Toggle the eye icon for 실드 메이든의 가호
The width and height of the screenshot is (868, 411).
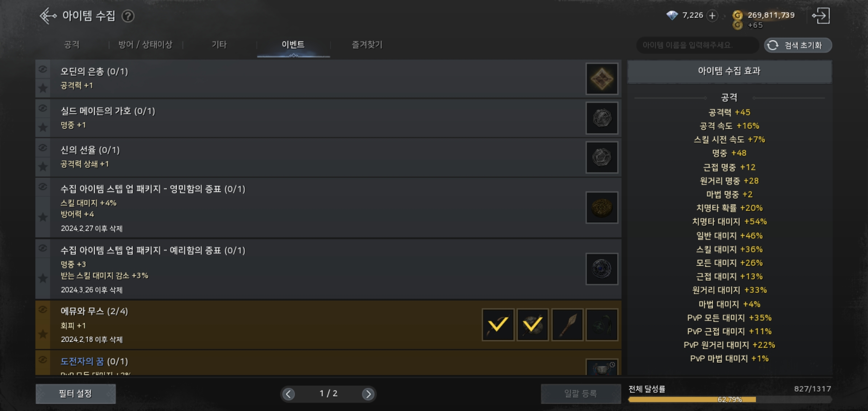click(43, 108)
